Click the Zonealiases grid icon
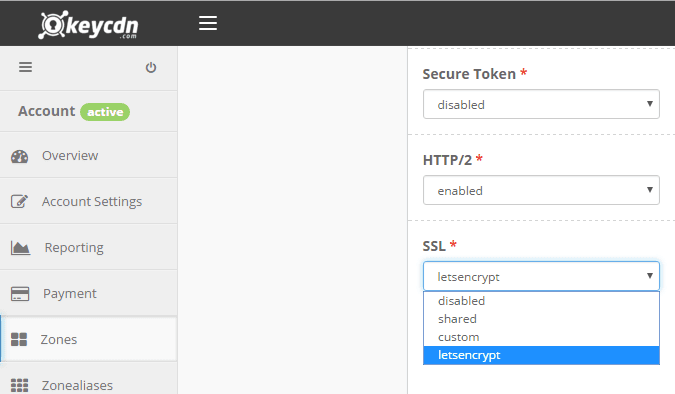This screenshot has width=675, height=394. pos(19,385)
